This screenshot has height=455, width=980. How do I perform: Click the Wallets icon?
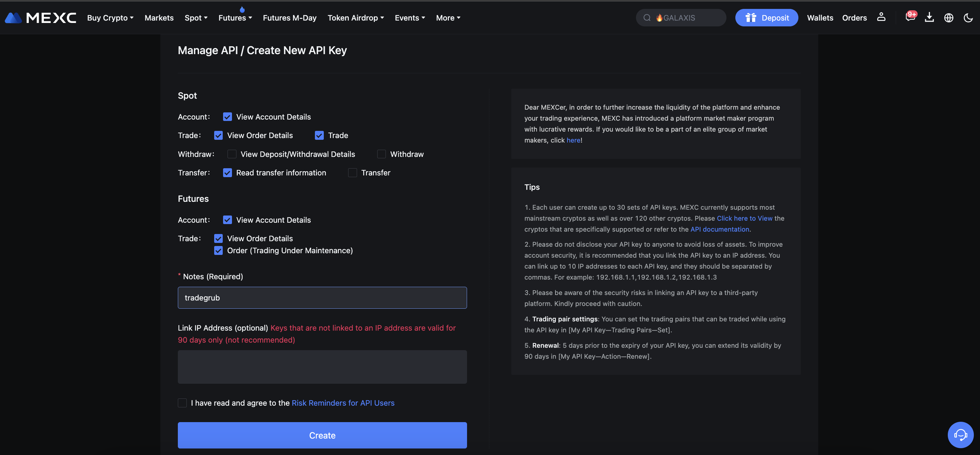tap(820, 17)
